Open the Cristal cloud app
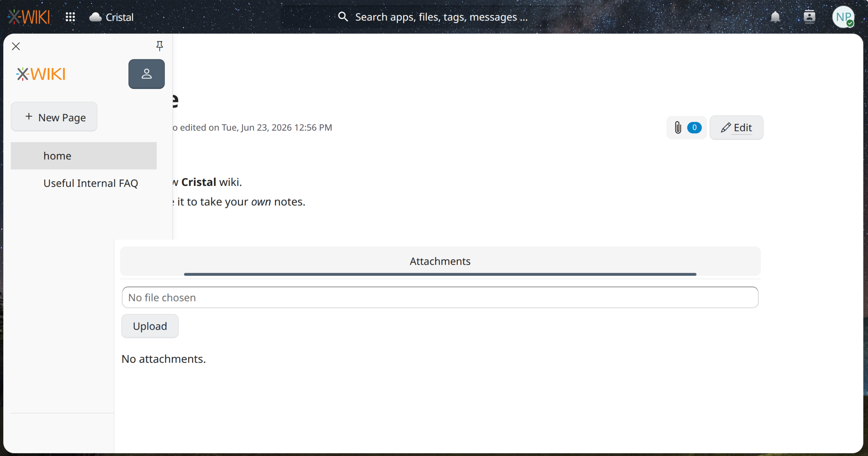The height and width of the screenshot is (456, 868). click(111, 17)
